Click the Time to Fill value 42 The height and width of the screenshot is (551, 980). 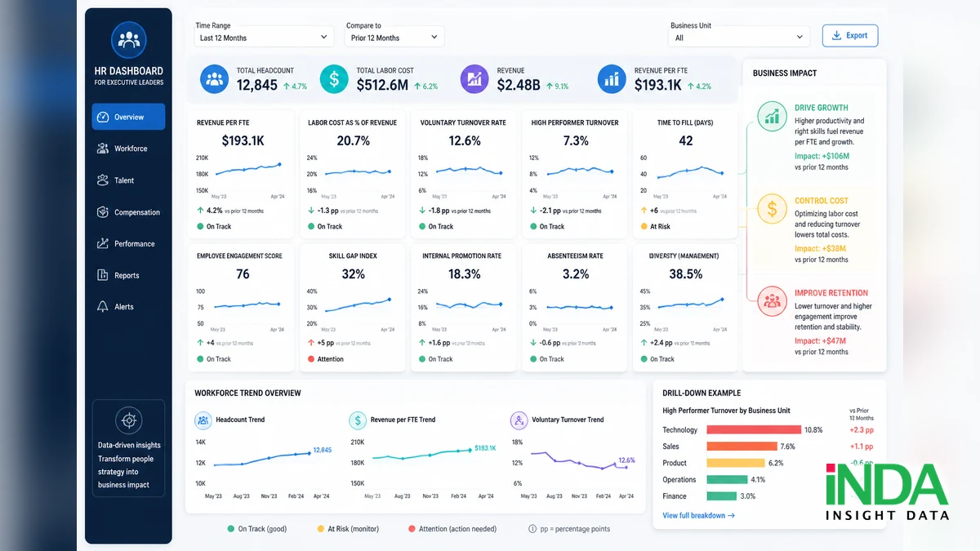point(686,140)
